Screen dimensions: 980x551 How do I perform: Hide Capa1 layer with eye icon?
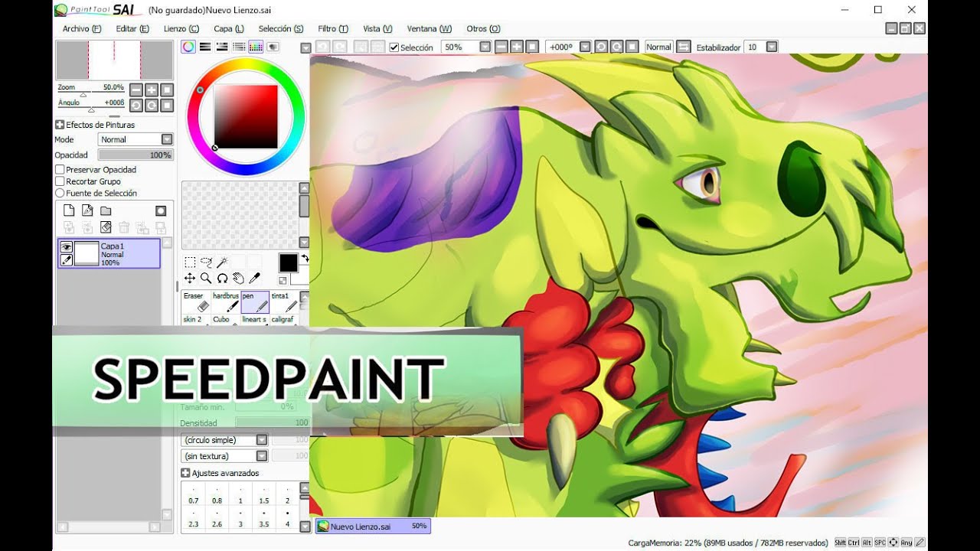pyautogui.click(x=67, y=247)
